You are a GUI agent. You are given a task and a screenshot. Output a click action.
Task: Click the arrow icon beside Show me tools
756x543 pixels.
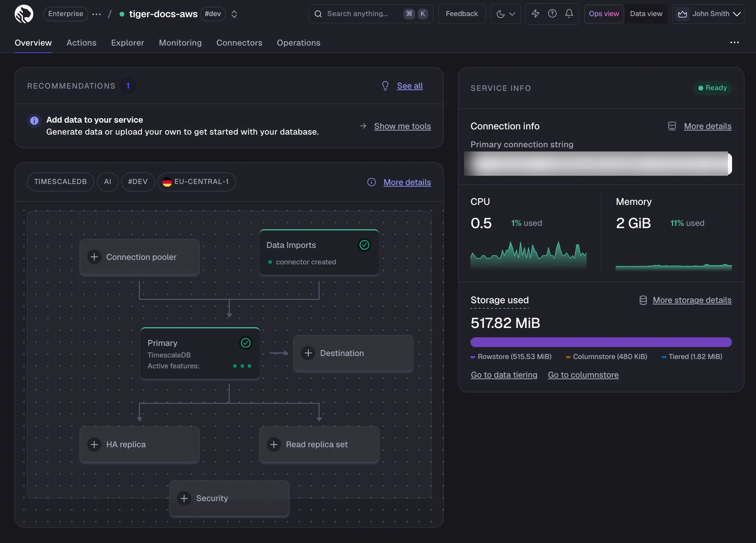pos(363,126)
